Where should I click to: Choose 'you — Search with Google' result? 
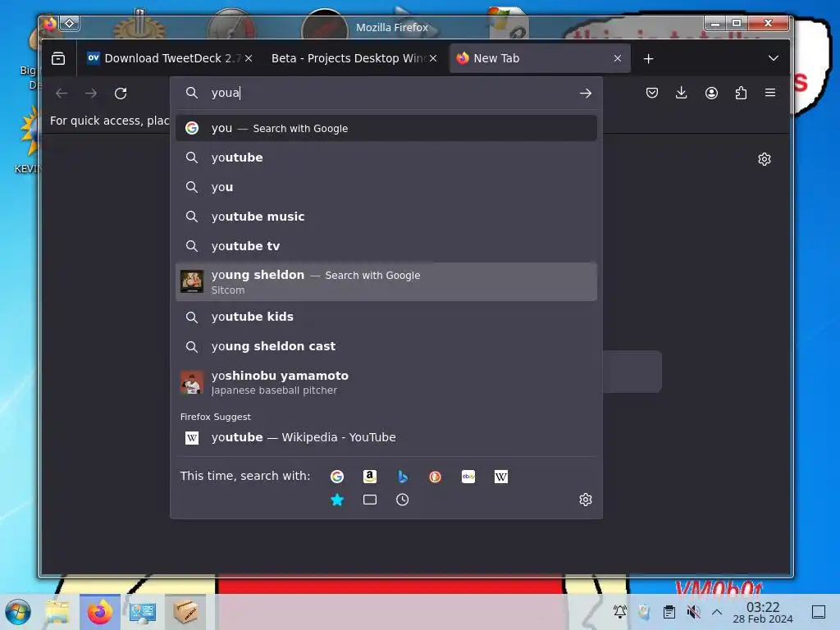pyautogui.click(x=386, y=128)
